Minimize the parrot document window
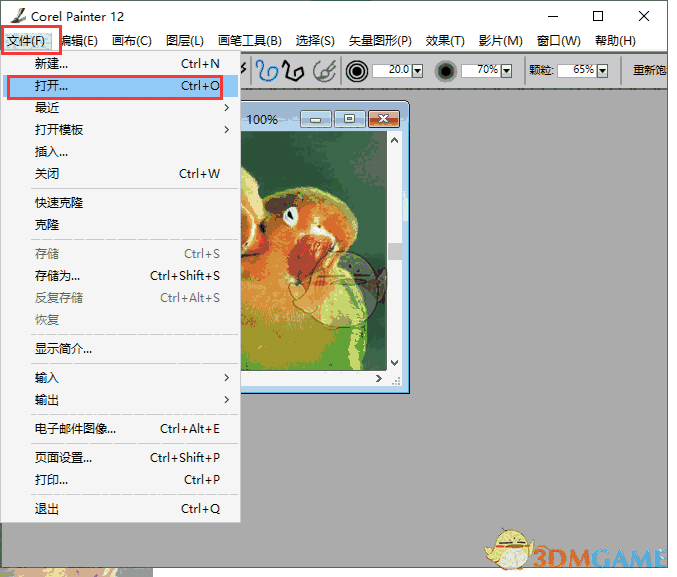Viewport: 677px width, 577px height. (316, 119)
